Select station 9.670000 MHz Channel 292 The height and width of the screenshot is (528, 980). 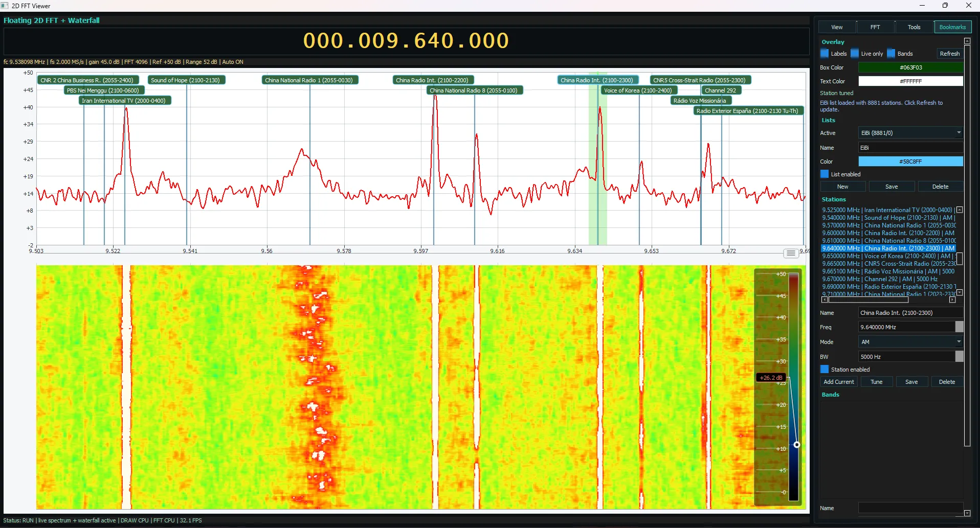(x=888, y=279)
